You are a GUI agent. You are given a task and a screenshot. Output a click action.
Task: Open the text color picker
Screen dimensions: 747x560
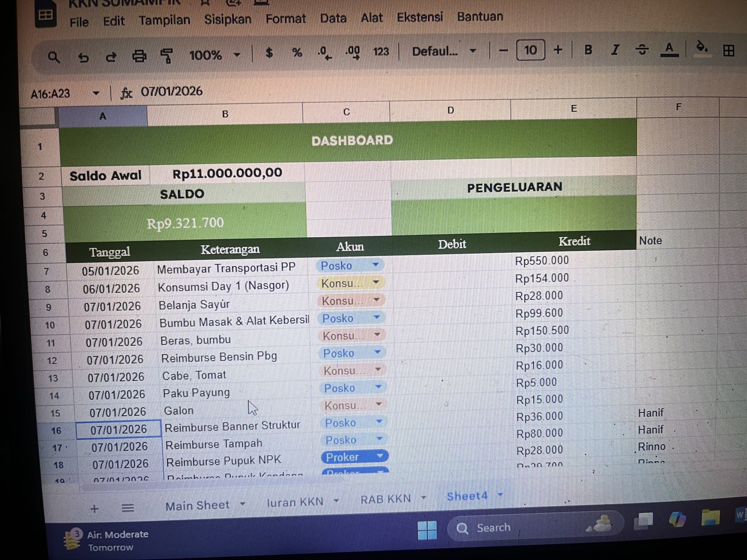669,51
